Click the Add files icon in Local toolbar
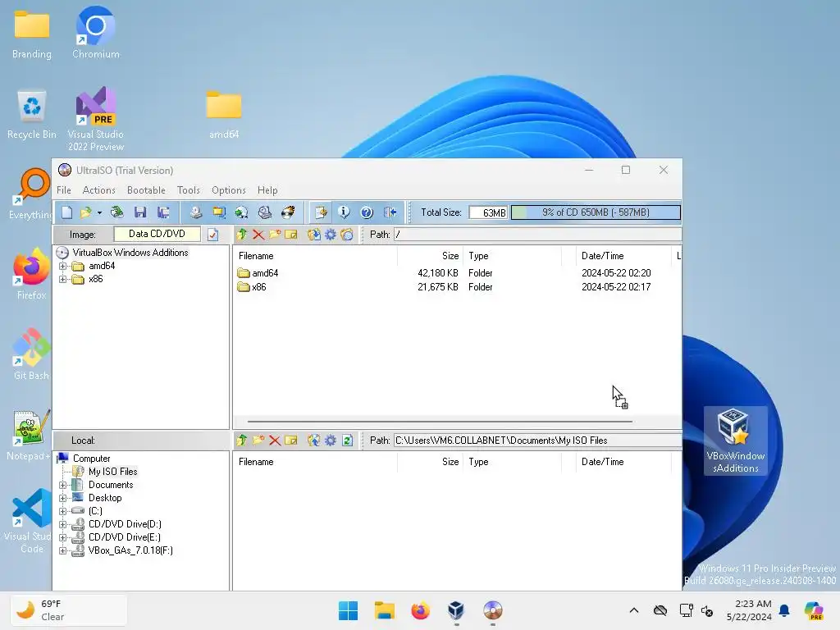 click(314, 441)
